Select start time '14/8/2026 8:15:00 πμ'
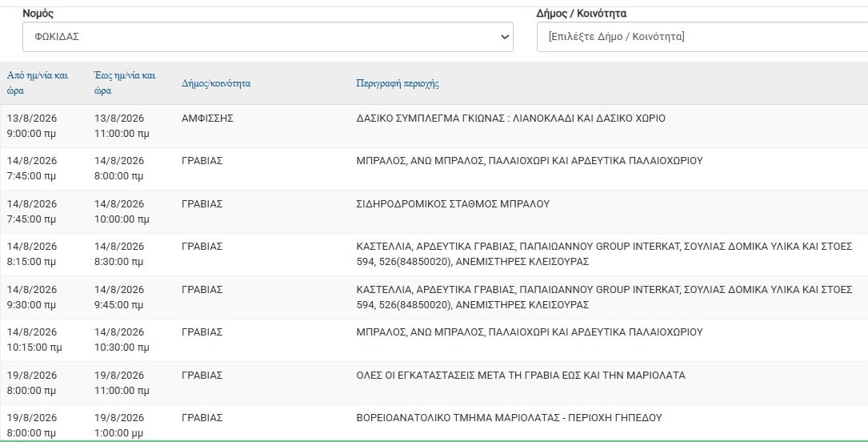 pos(31,254)
